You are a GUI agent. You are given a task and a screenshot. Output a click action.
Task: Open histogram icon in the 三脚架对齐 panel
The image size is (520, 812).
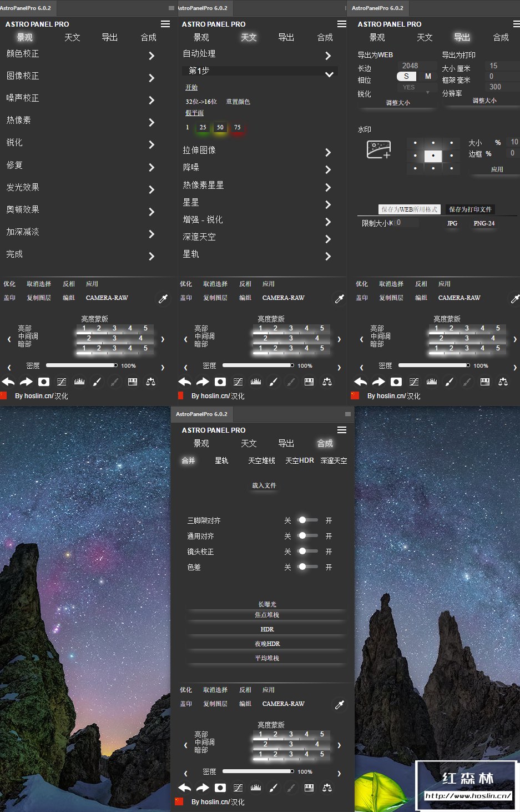coord(256,788)
